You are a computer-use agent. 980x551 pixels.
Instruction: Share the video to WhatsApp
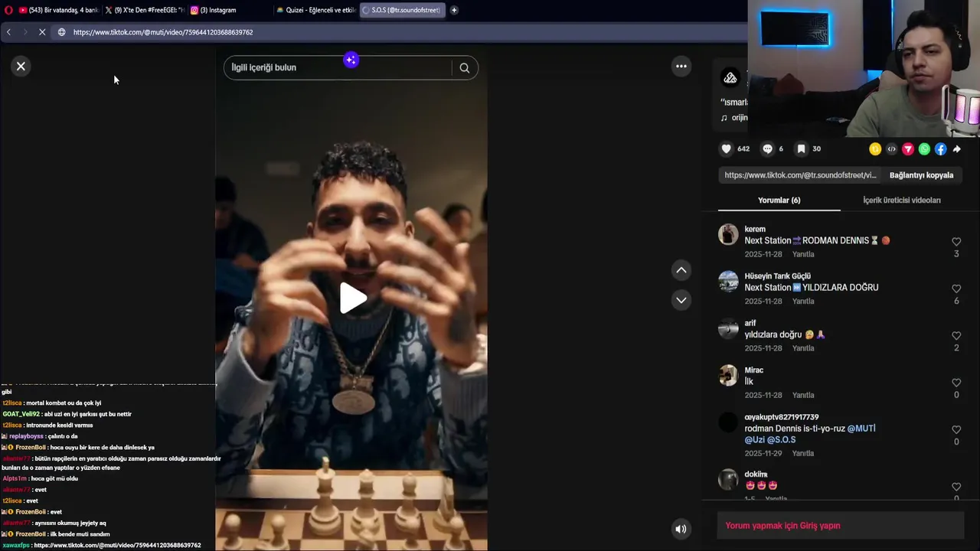click(924, 149)
